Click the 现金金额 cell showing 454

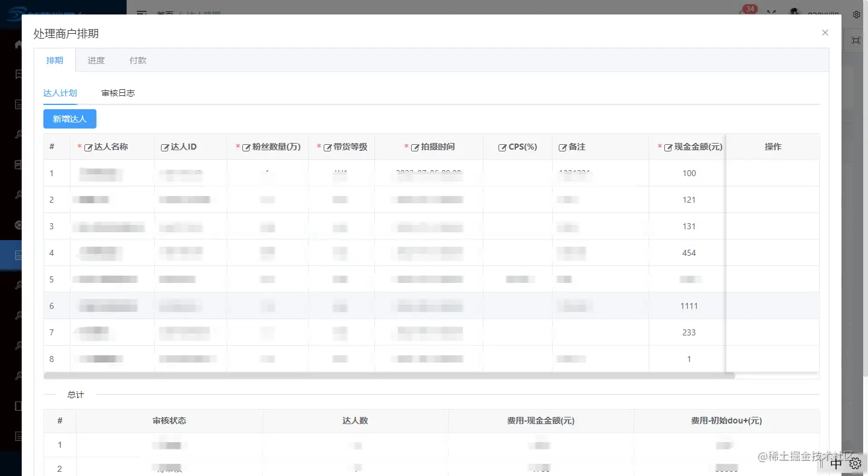(x=689, y=253)
